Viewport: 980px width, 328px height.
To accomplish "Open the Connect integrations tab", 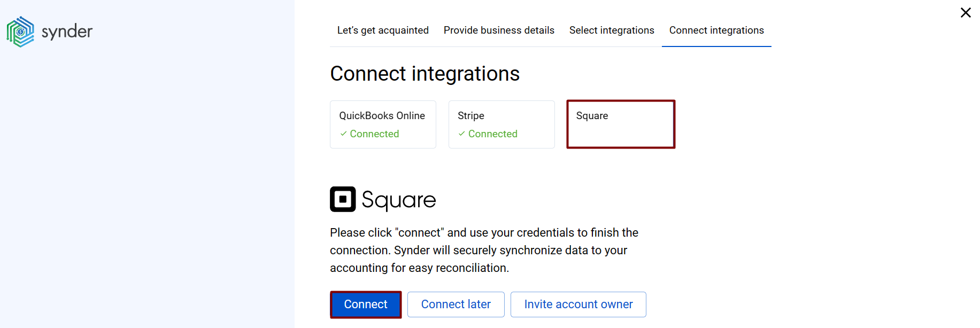I will pyautogui.click(x=716, y=30).
